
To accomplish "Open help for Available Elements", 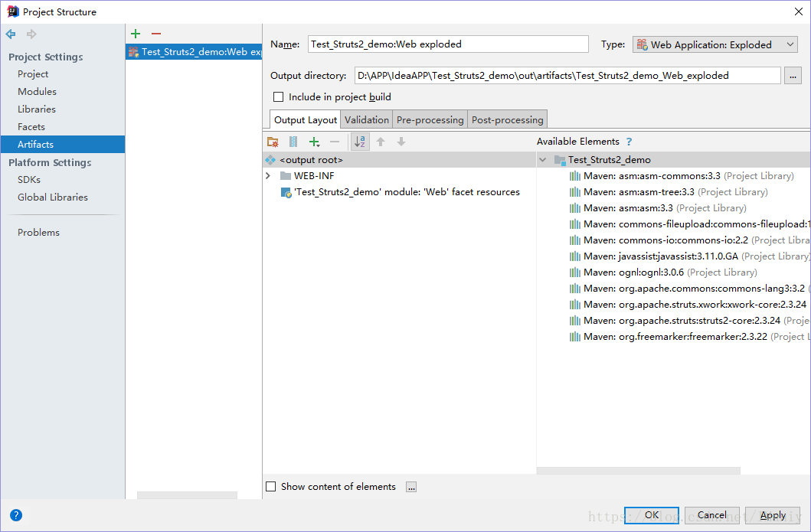I will pyautogui.click(x=629, y=142).
